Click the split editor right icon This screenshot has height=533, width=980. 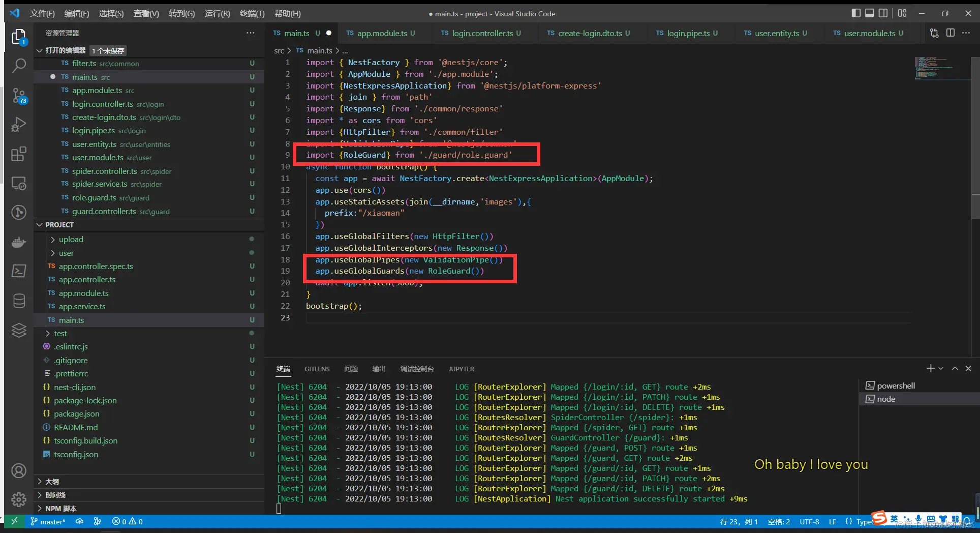tap(950, 33)
